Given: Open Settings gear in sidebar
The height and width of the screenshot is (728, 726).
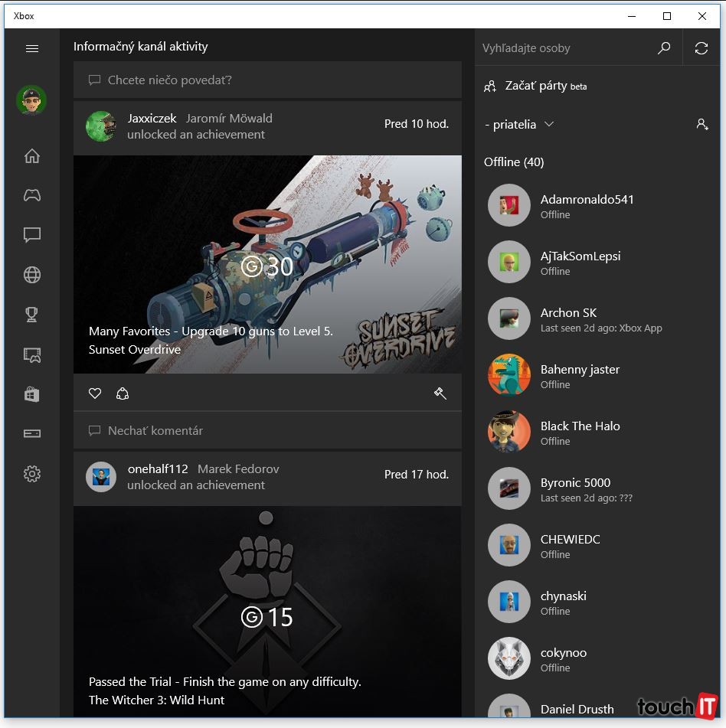Looking at the screenshot, I should 32,474.
